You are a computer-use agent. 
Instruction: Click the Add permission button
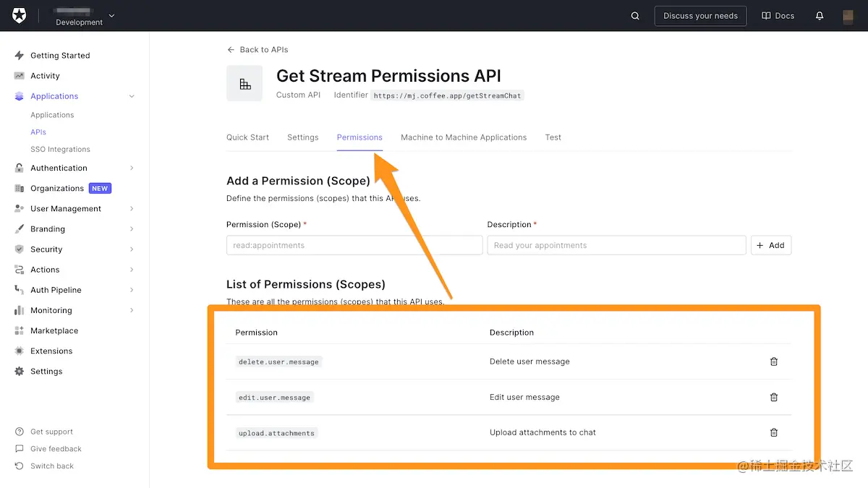770,245
